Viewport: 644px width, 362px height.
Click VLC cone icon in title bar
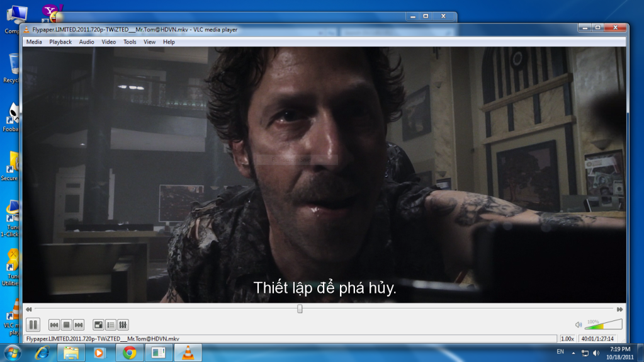(26, 30)
